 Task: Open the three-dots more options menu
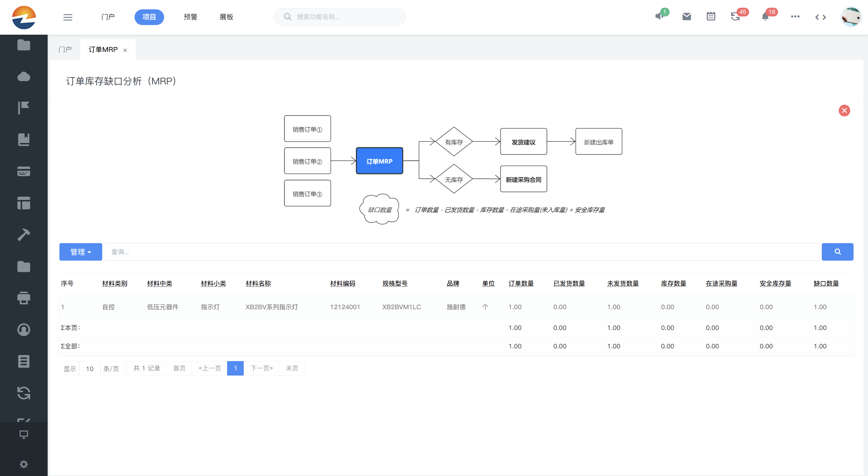pyautogui.click(x=795, y=17)
